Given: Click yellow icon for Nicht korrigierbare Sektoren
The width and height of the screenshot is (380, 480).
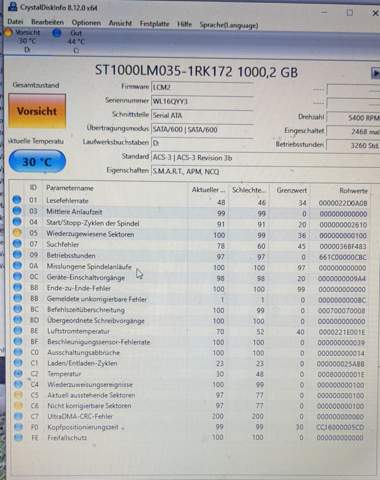Looking at the screenshot, I should 19,405.
